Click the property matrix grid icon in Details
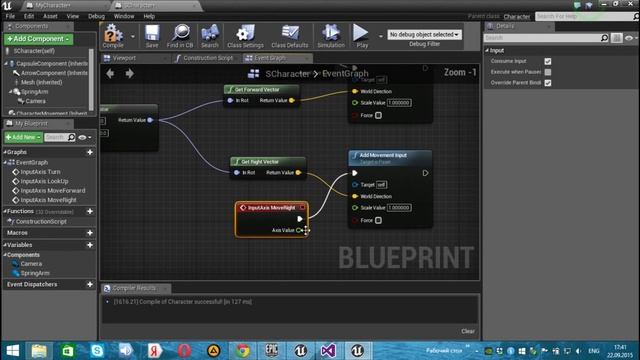The width and height of the screenshot is (640, 360). click(617, 38)
